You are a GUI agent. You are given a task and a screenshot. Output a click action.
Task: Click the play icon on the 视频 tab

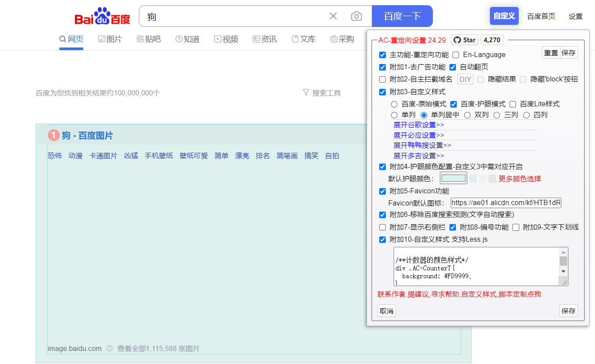[x=217, y=39]
